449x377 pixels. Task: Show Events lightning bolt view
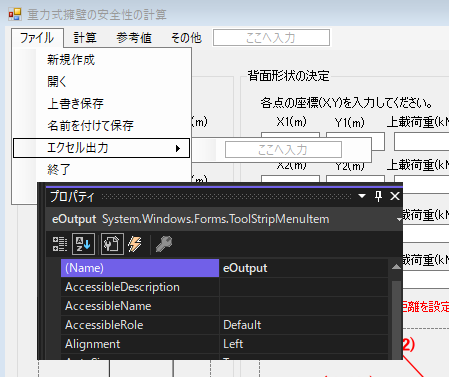pos(135,244)
